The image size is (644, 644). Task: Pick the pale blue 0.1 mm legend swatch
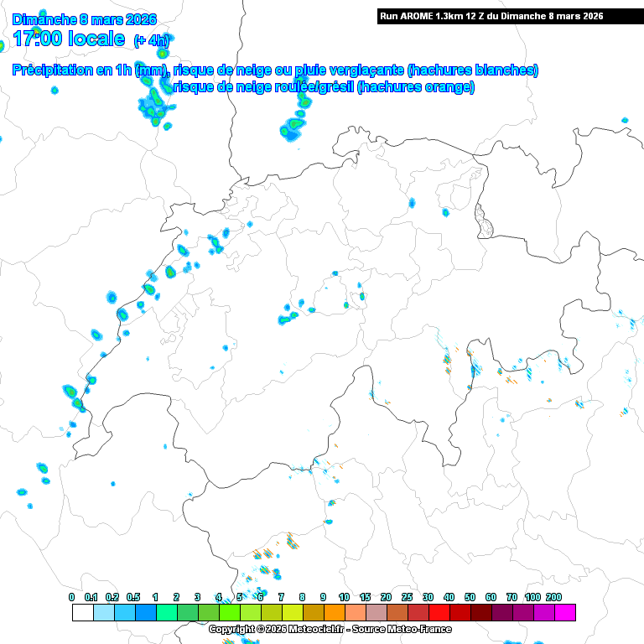[103, 612]
